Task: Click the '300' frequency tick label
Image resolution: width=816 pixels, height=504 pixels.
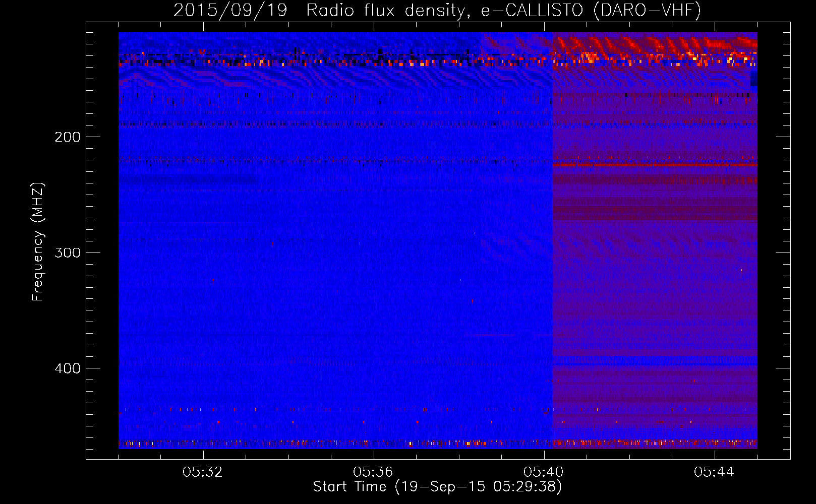Action: pyautogui.click(x=68, y=253)
